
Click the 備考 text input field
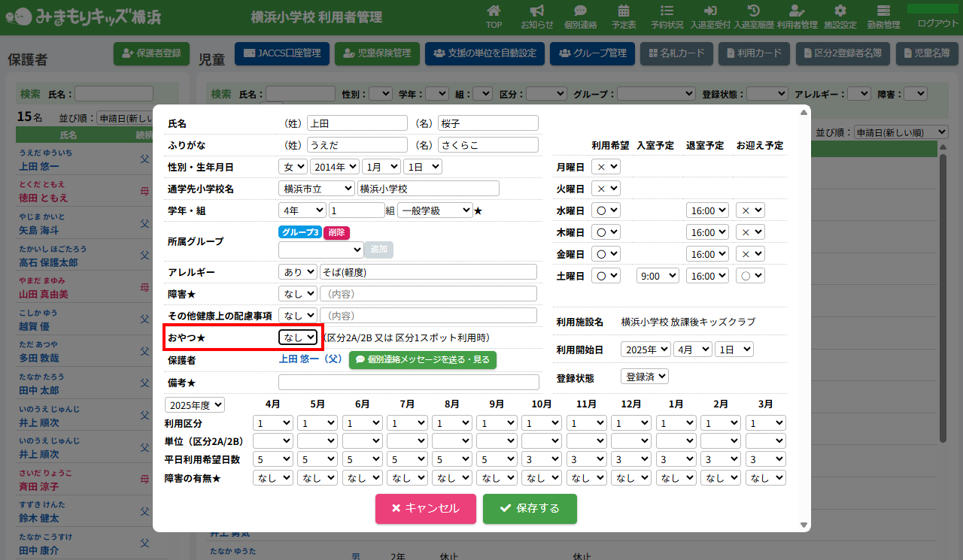point(409,382)
